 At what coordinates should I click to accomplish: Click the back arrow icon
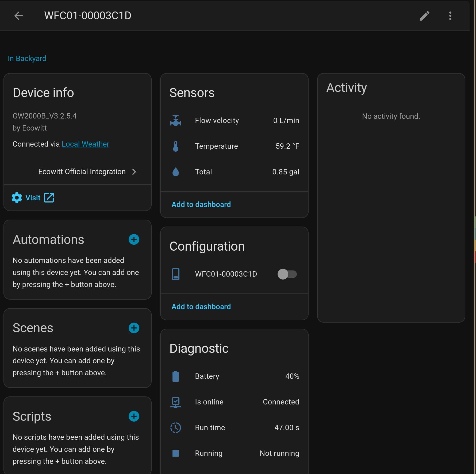(18, 16)
